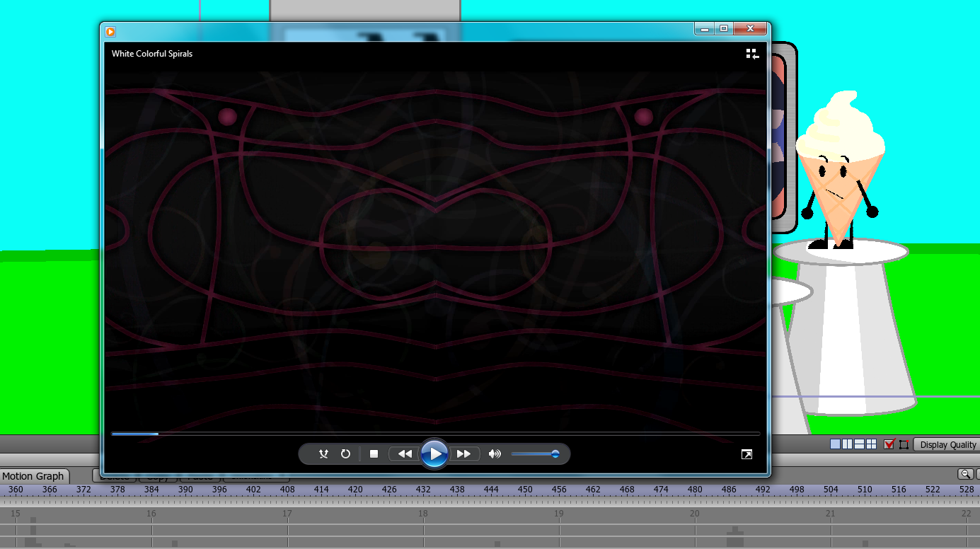
Task: View full screen using the corner arrow icon
Action: (x=746, y=454)
